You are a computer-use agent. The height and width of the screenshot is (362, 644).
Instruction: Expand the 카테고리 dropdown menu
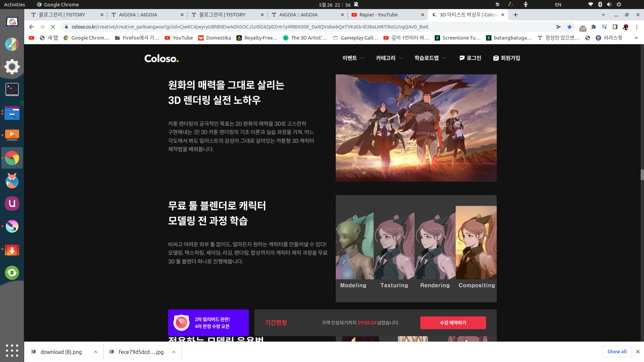point(389,58)
